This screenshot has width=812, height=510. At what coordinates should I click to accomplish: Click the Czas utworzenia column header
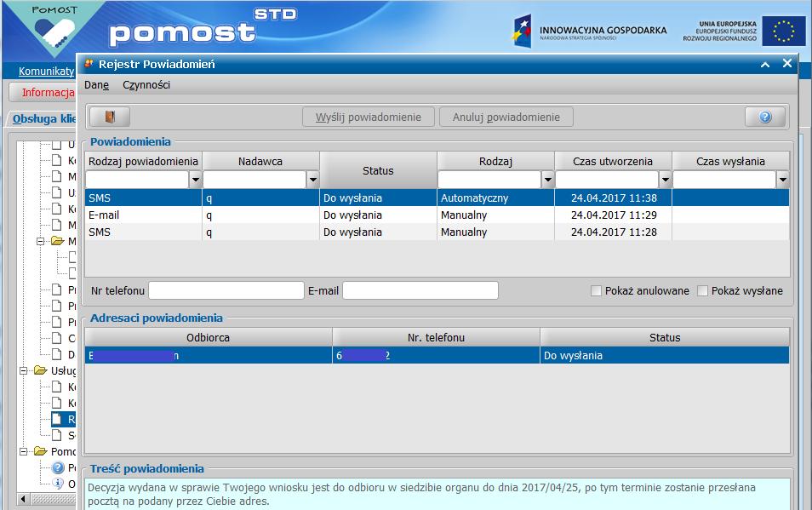613,161
